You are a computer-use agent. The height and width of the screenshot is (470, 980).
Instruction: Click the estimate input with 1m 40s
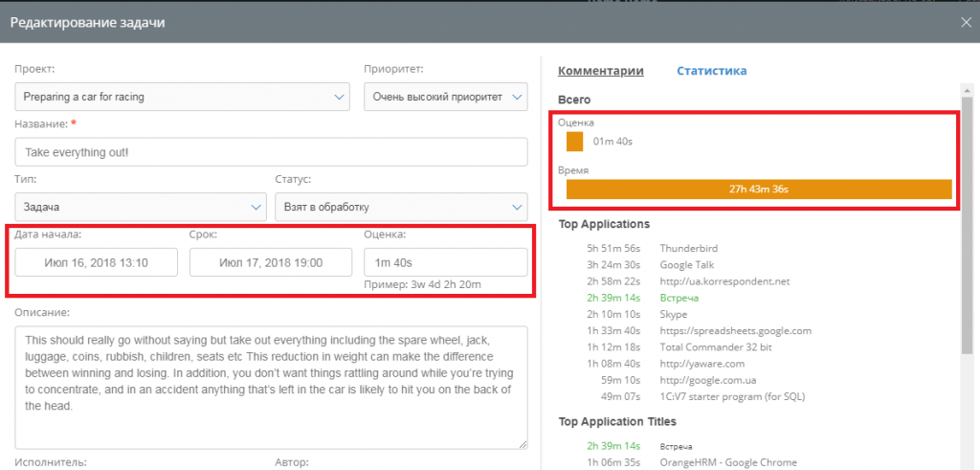(445, 262)
